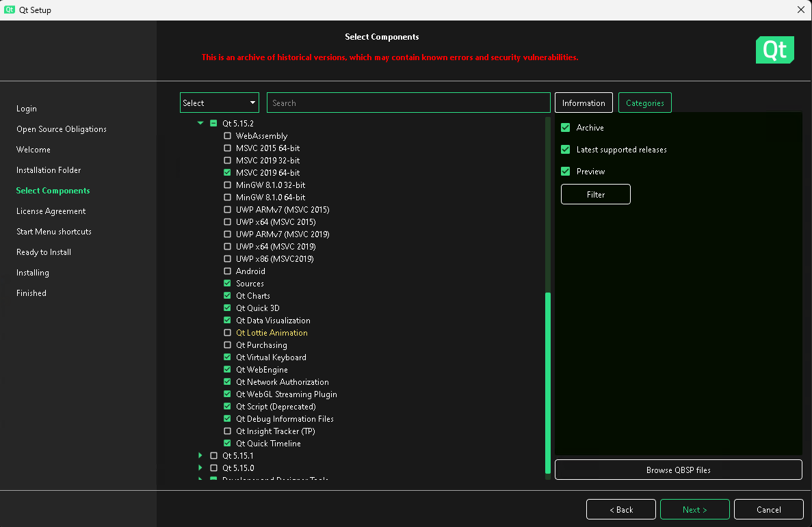Check the Qt 5.15.1 group checkbox
Screen dimensions: 812x527
click(213, 455)
